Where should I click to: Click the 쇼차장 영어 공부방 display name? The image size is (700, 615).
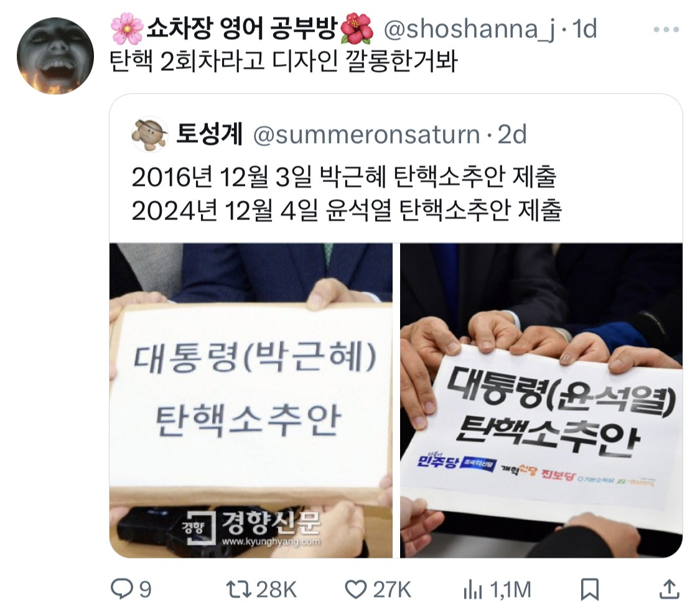242,29
